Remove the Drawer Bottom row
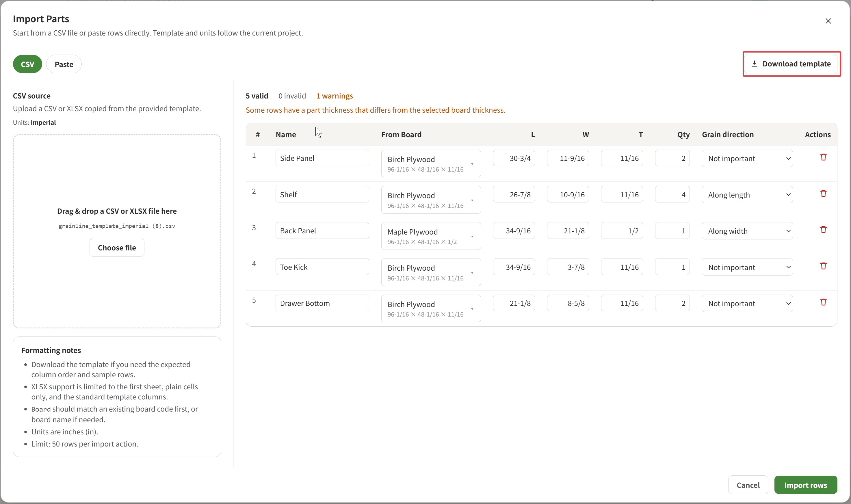 [x=823, y=302]
